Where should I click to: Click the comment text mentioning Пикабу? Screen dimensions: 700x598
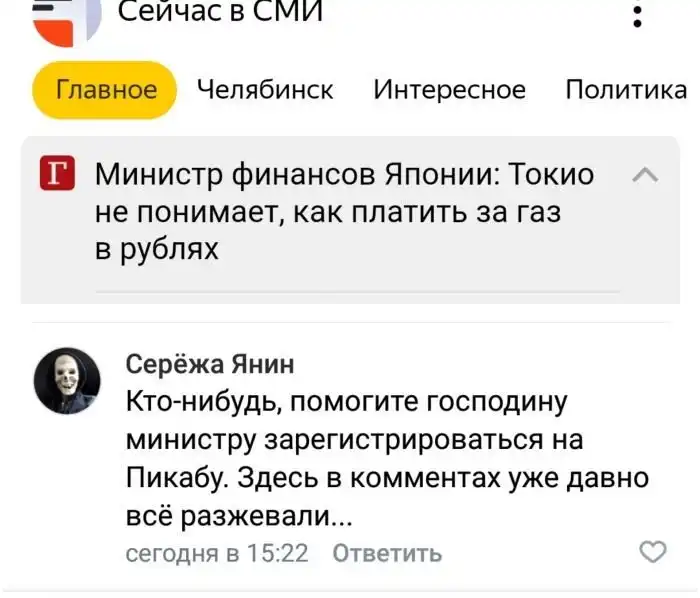[386, 478]
